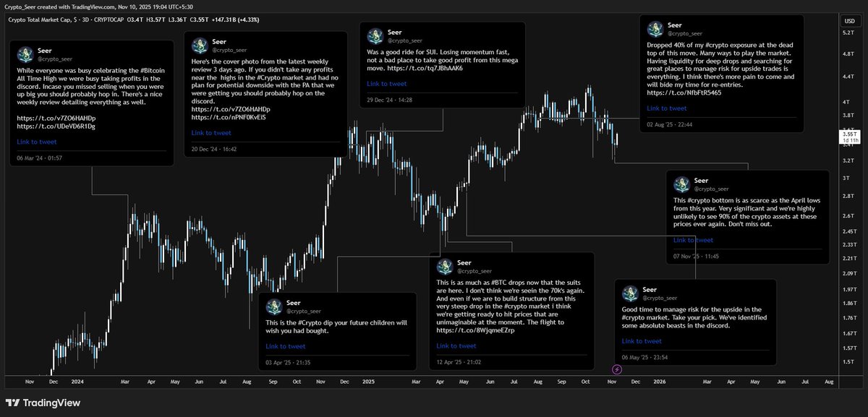
Task: Open the https://t.co/NfbFtR5465 link
Action: (x=684, y=93)
